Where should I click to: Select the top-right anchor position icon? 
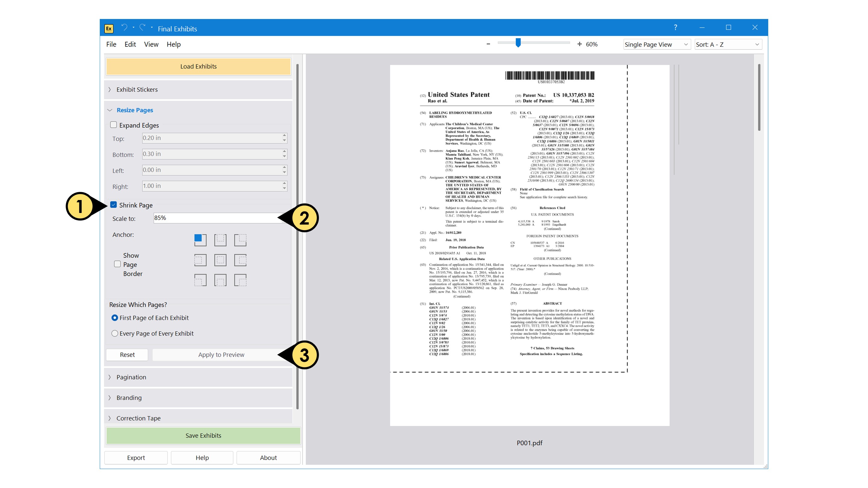240,240
